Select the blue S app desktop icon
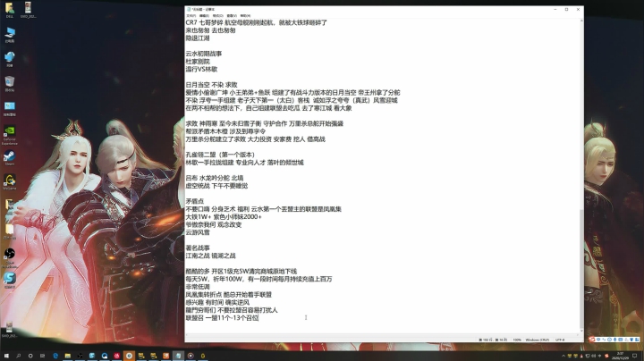The height and width of the screenshot is (361, 644). [10, 281]
